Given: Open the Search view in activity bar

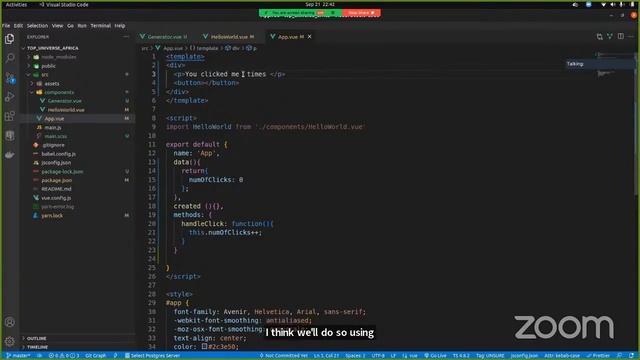Looking at the screenshot, I should [9, 58].
